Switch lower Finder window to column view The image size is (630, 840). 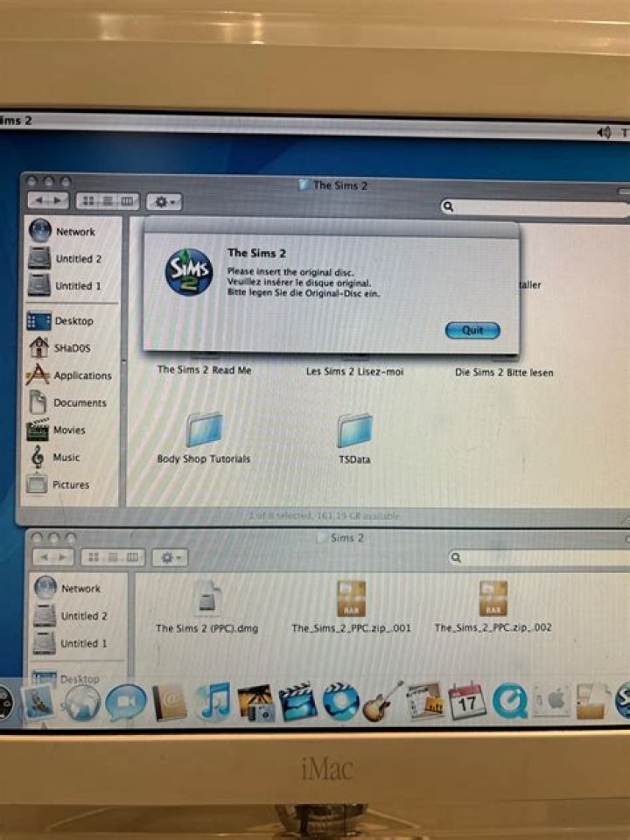click(132, 557)
